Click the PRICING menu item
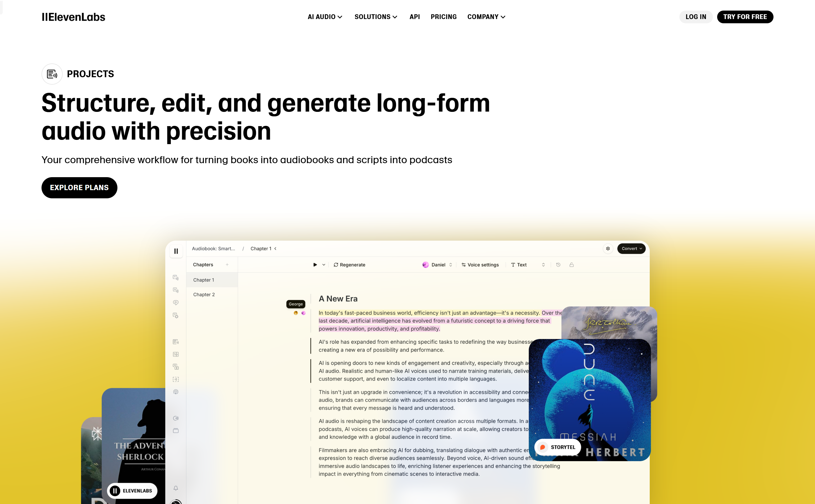The image size is (815, 504). [443, 17]
